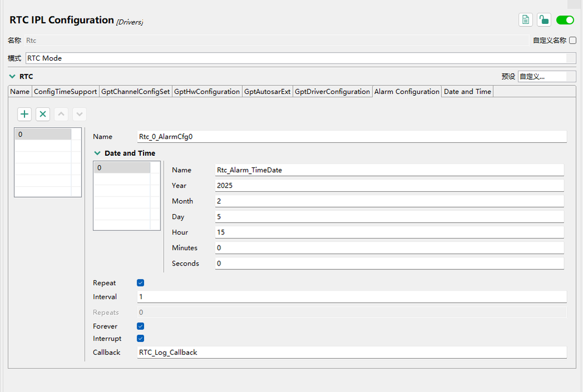Disable the Forever checkbox

(x=141, y=326)
